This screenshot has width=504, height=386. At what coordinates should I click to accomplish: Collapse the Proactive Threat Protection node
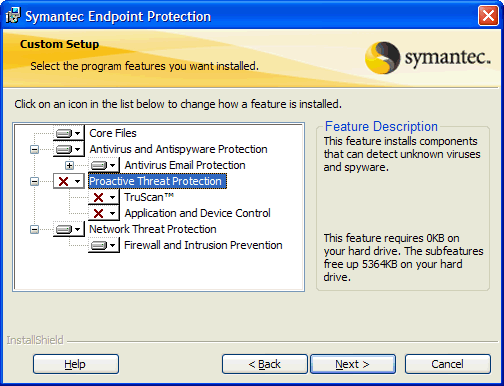pyautogui.click(x=34, y=181)
